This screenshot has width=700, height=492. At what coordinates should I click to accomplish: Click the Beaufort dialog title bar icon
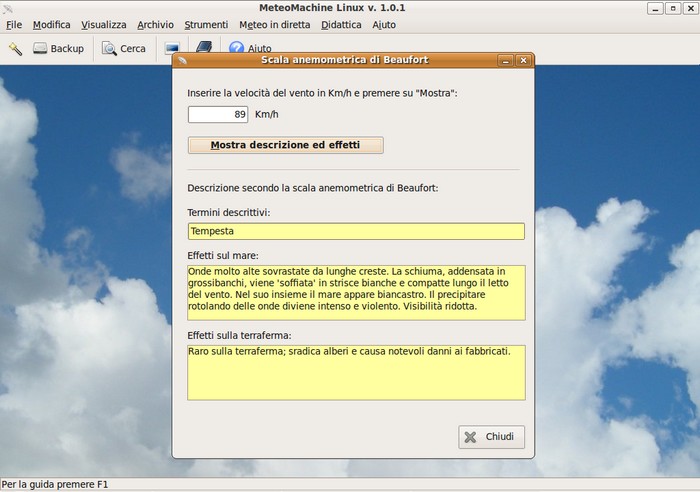point(182,60)
